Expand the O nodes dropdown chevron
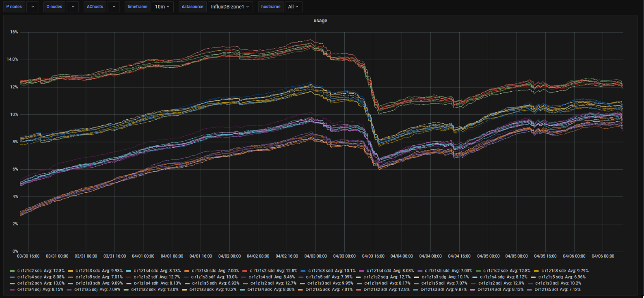Screen dimensions: 644x298 pos(72,7)
